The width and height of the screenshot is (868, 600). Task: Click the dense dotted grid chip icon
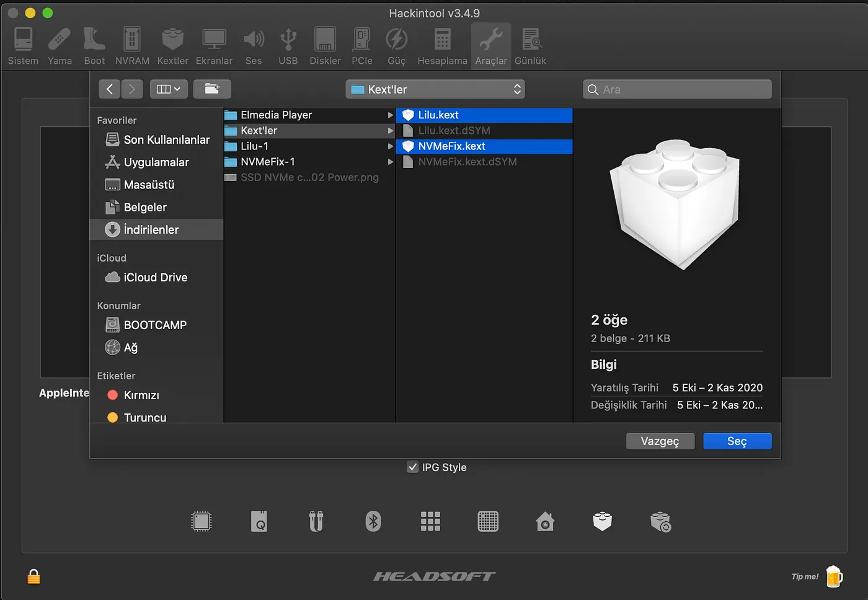pos(488,521)
